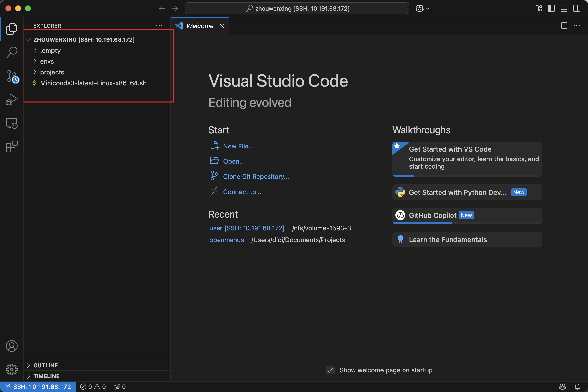588x392 pixels.
Task: Open the Extensions view
Action: (12, 147)
